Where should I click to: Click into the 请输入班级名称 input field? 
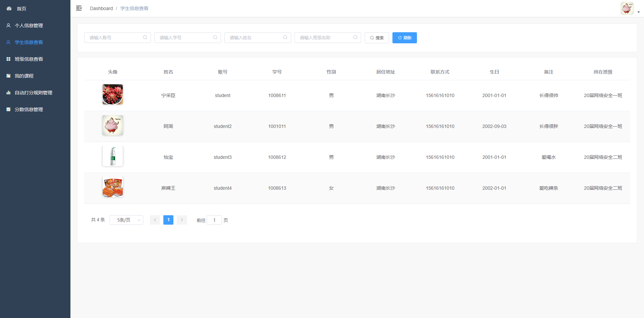pyautogui.click(x=324, y=38)
